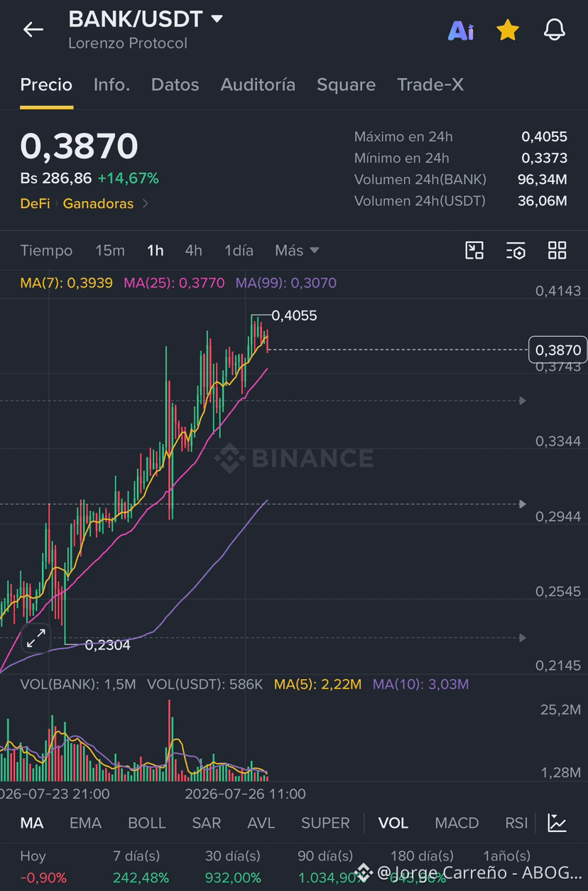
Task: Tap the MA(7) 0,3939 indicator label
Action: pos(66,283)
